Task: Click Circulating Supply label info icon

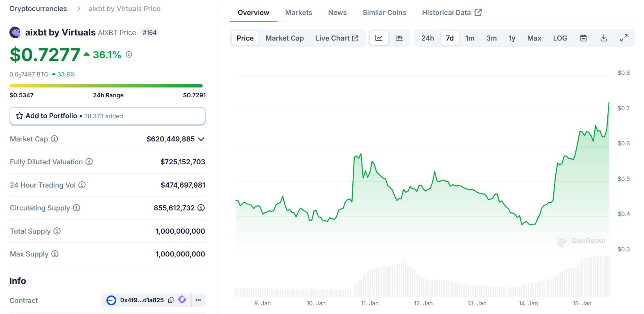Action: coord(76,208)
